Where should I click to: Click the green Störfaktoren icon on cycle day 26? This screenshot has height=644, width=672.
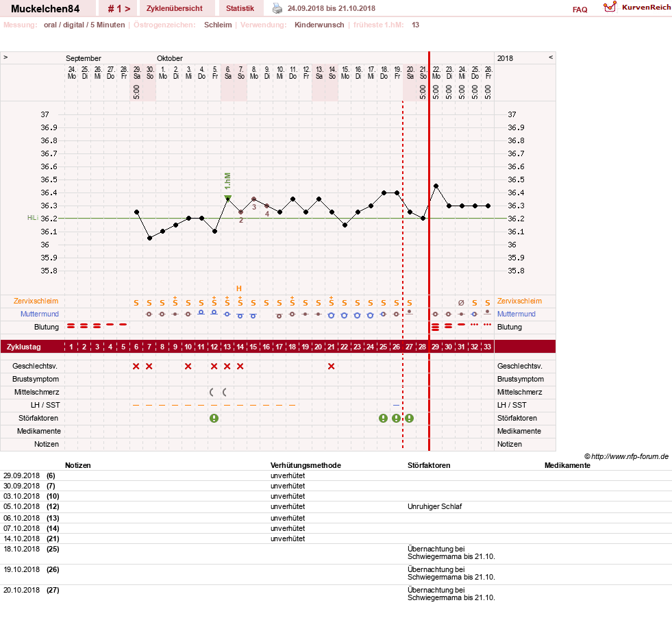point(396,418)
